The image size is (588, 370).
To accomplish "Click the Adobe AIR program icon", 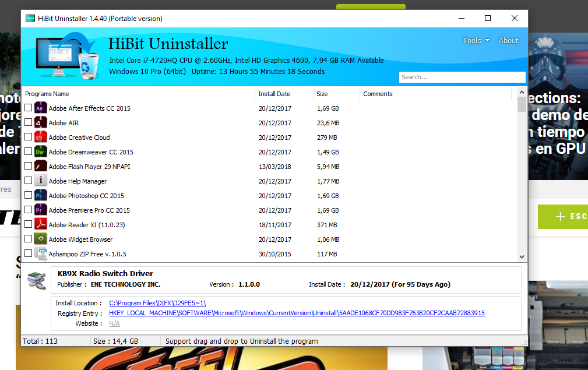I will point(40,122).
